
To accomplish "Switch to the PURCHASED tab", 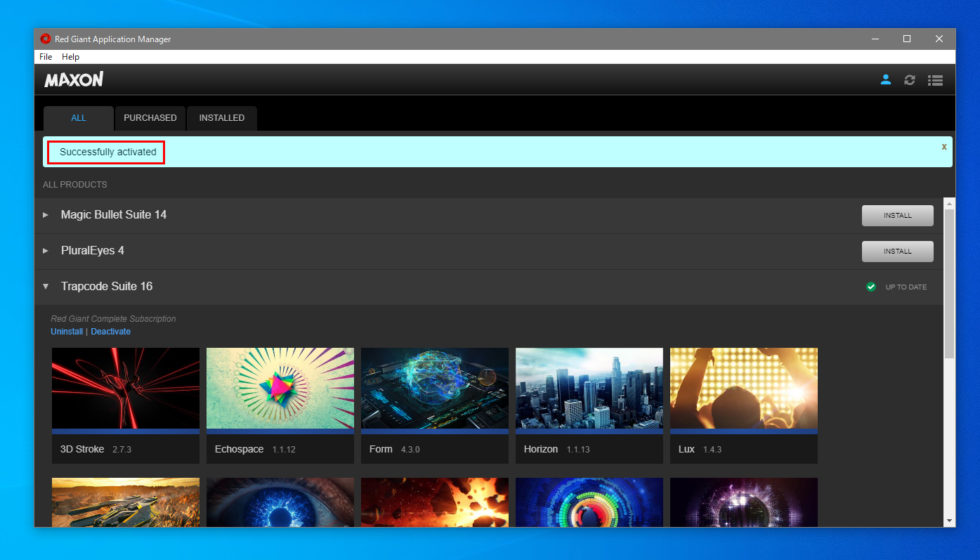I will [150, 118].
